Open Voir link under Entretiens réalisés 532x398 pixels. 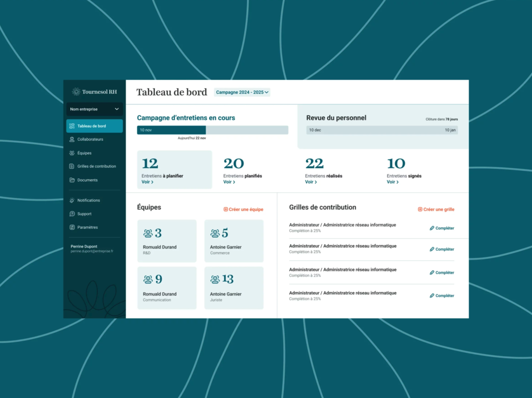311,182
